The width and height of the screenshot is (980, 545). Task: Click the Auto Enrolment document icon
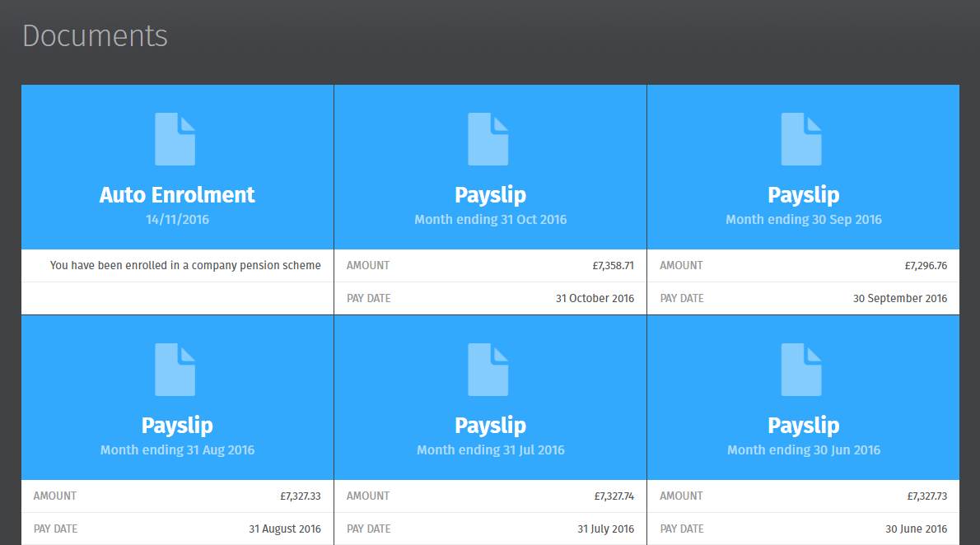coord(175,139)
